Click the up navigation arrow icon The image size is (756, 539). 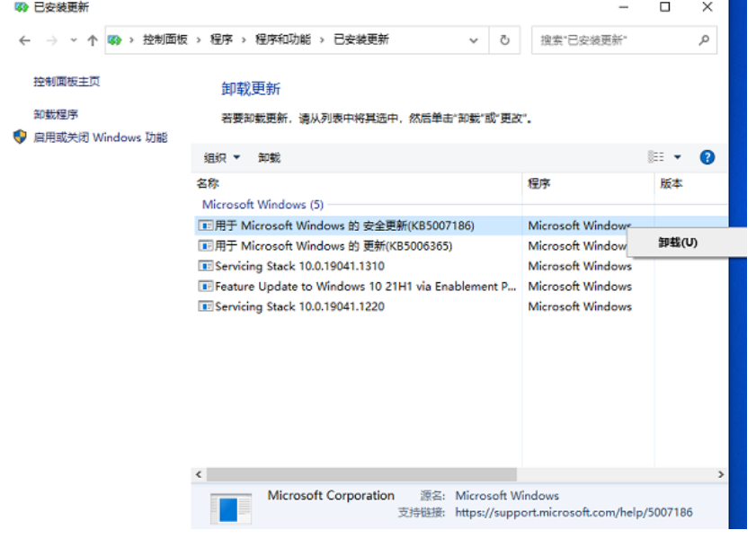[93, 40]
